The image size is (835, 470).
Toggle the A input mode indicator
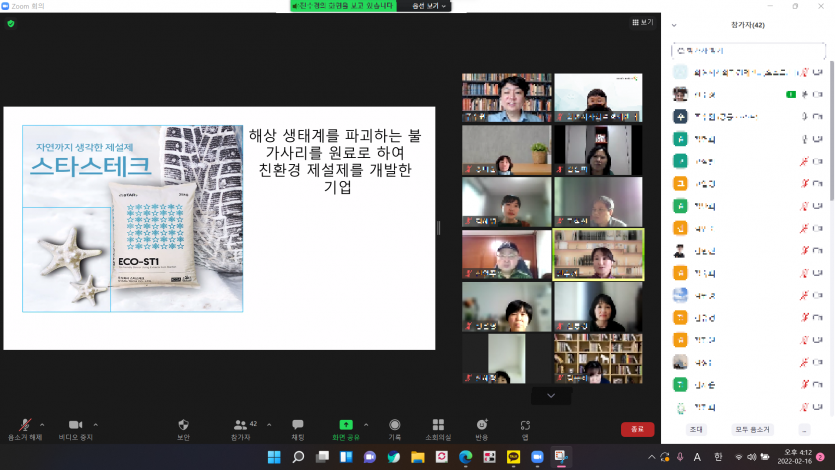point(697,457)
